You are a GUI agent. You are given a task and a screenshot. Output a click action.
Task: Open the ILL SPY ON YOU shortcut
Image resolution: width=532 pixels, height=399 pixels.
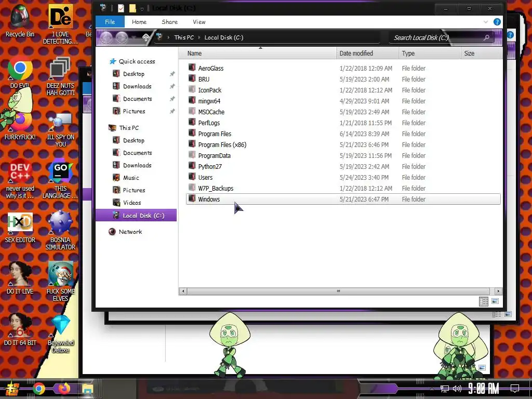[60, 130]
